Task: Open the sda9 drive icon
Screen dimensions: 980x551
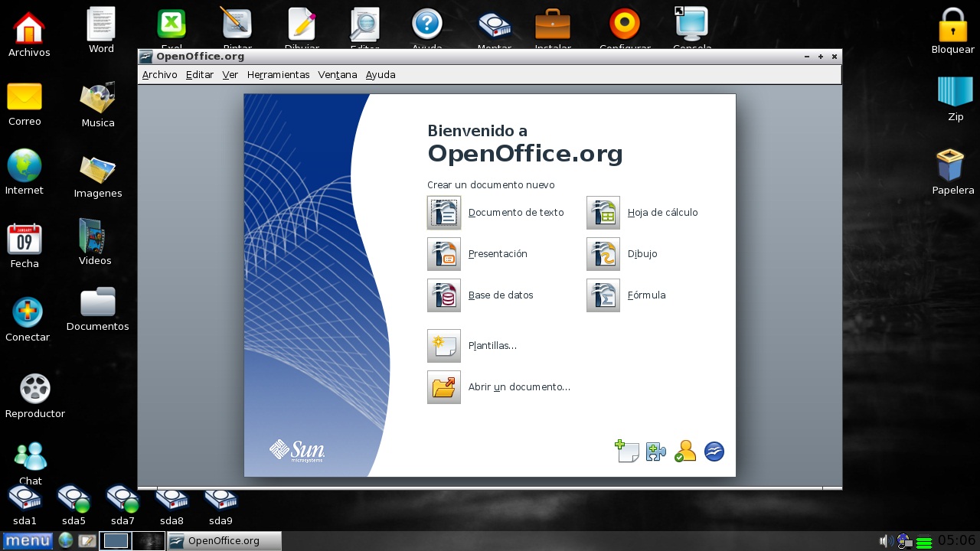Action: pyautogui.click(x=220, y=498)
